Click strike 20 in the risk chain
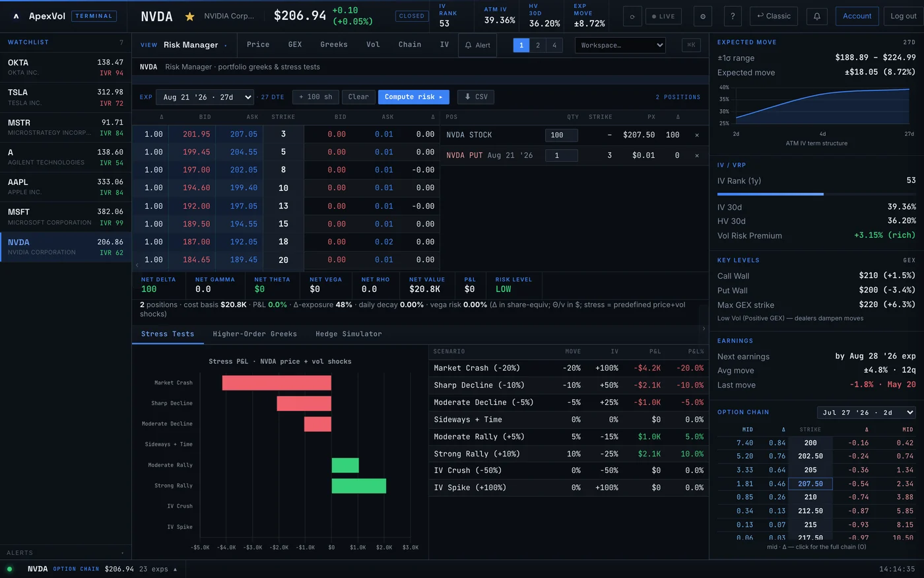The width and height of the screenshot is (924, 578). [283, 260]
